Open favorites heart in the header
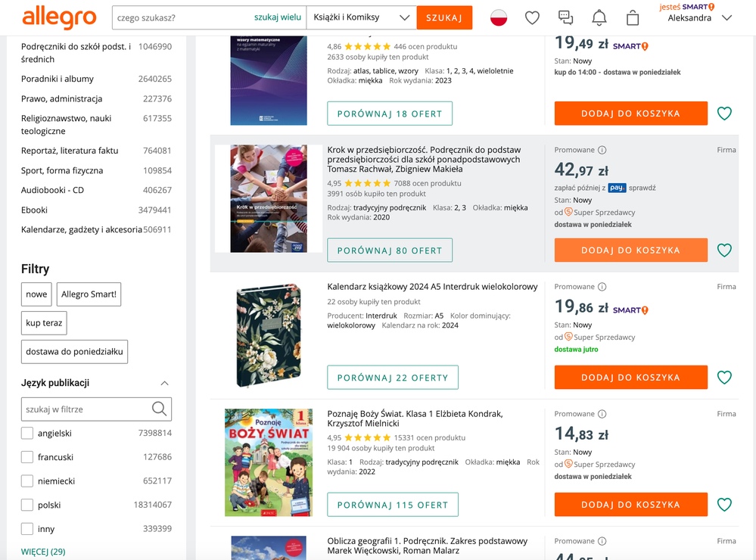The width and height of the screenshot is (756, 560). pos(532,18)
